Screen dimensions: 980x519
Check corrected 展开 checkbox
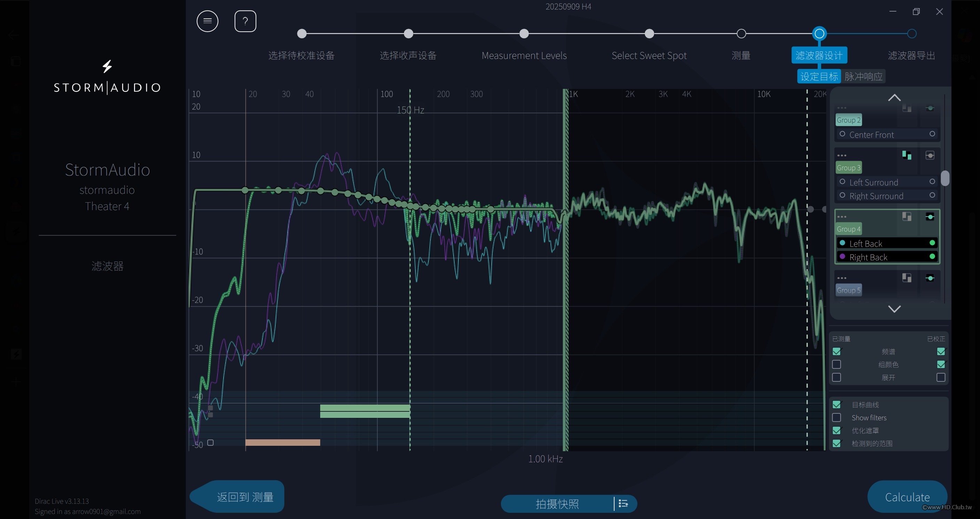tap(941, 377)
